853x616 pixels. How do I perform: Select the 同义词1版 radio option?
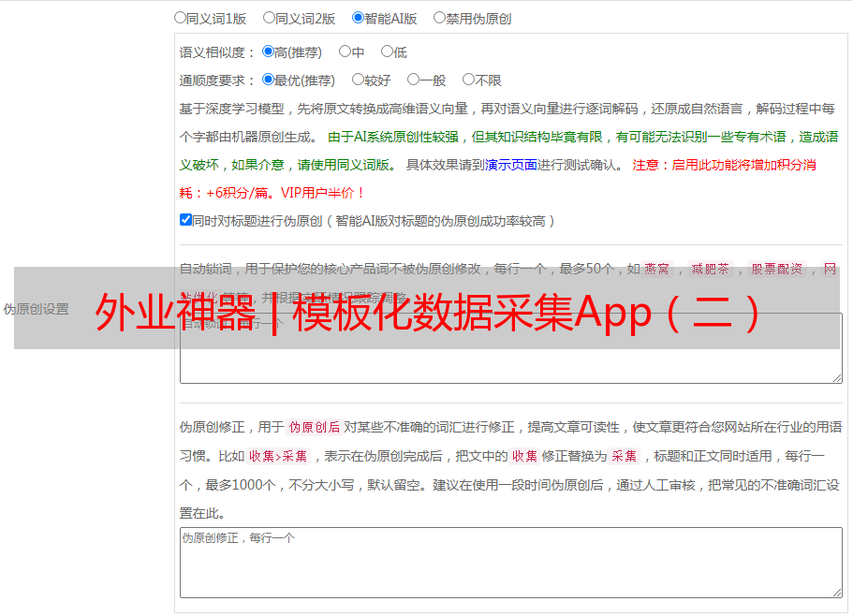pos(180,18)
